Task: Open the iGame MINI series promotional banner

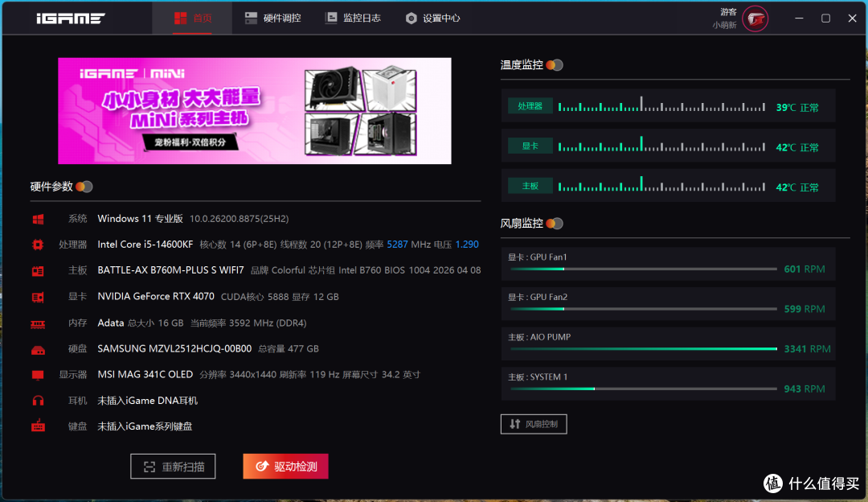Action: pos(255,111)
